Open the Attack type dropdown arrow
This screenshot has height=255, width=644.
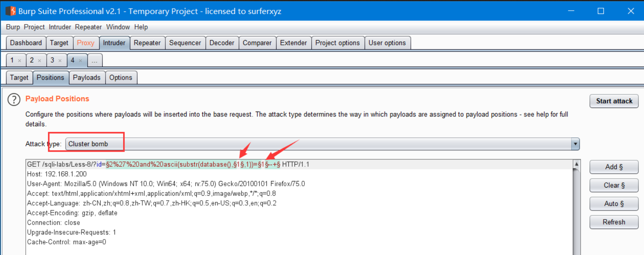click(x=575, y=144)
